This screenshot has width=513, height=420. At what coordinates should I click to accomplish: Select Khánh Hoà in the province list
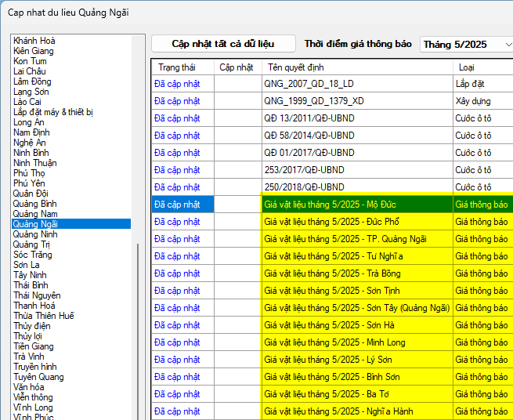[34, 41]
